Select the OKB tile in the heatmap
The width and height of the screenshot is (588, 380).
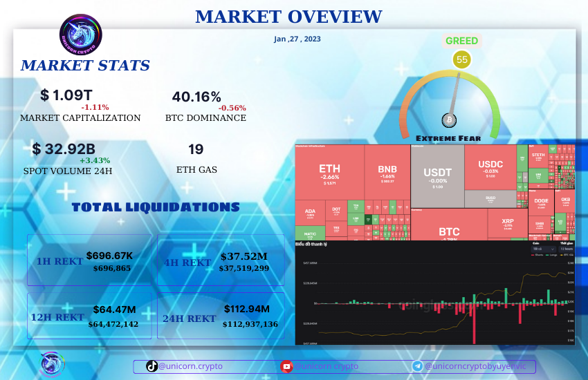point(565,202)
